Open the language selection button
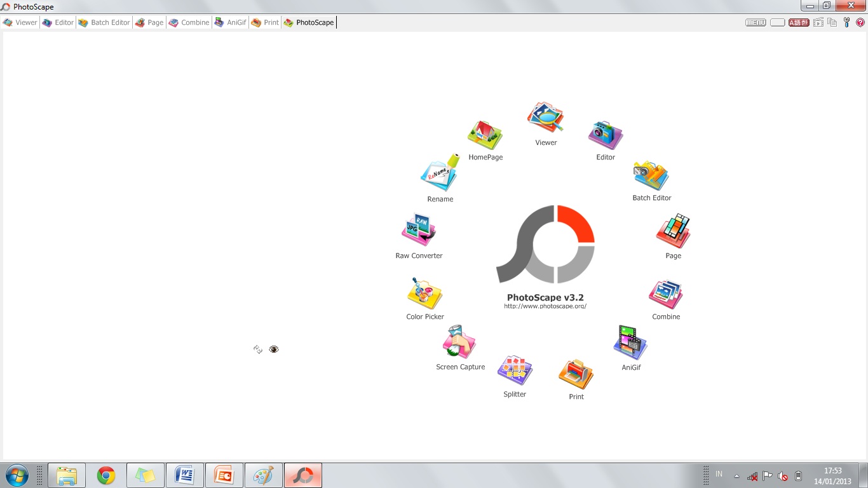Screen dimensions: 868x488 [x=799, y=22]
